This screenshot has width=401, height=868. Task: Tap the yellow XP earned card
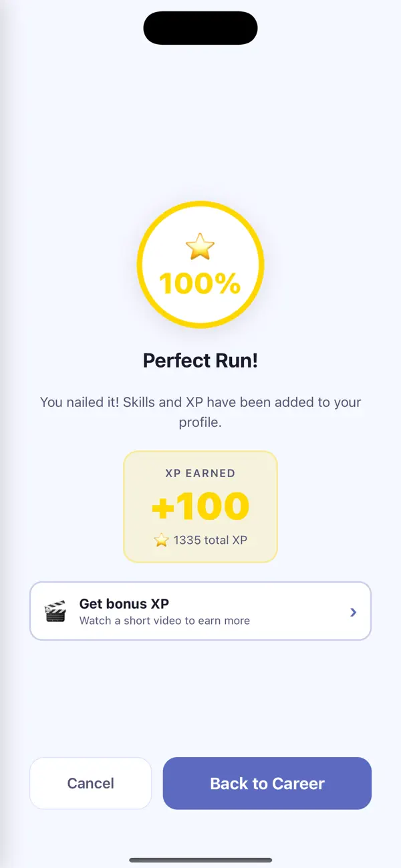200,507
